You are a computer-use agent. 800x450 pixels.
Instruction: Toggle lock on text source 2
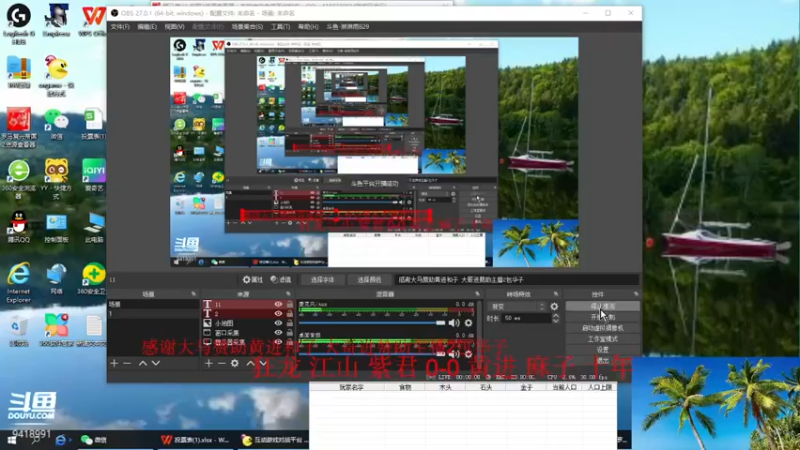coord(290,314)
